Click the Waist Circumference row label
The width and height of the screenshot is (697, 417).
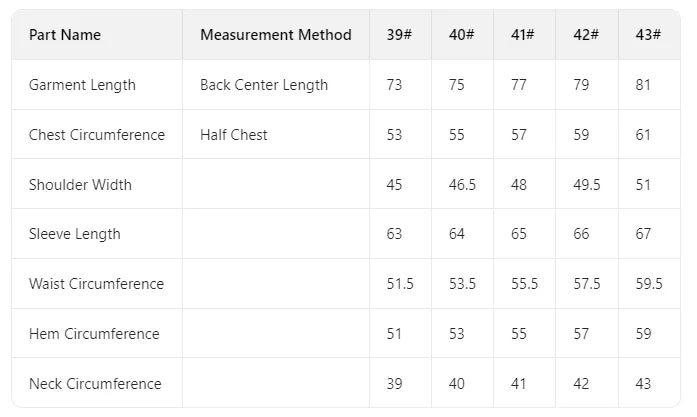point(96,284)
